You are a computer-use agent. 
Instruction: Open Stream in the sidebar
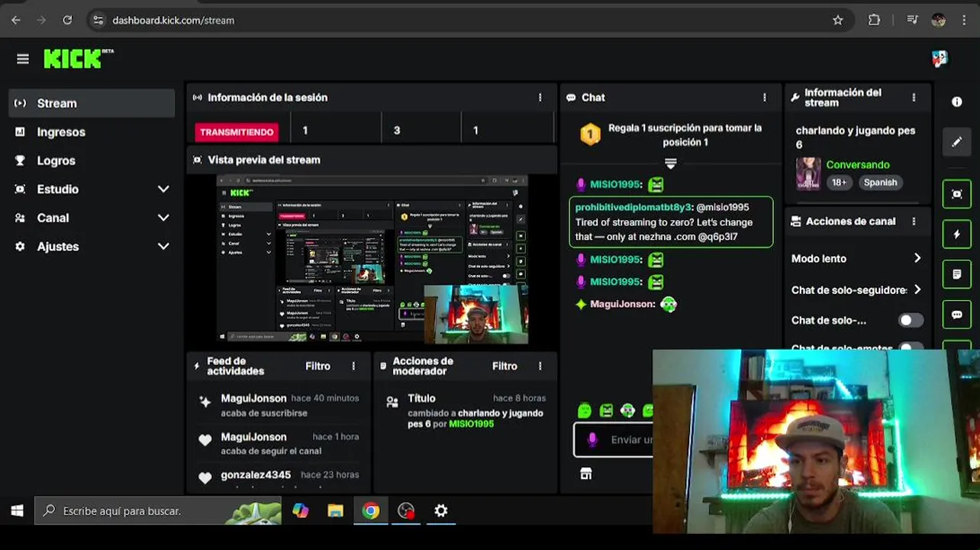92,103
